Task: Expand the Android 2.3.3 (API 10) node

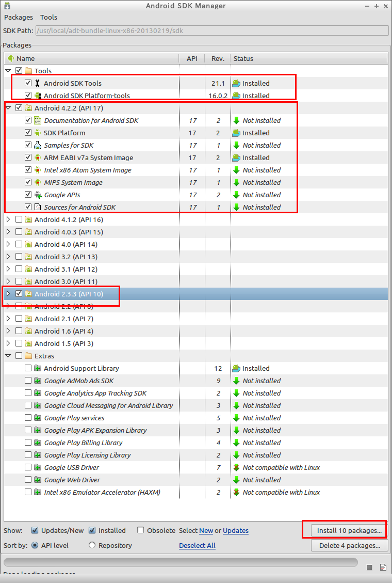Action: pyautogui.click(x=8, y=294)
